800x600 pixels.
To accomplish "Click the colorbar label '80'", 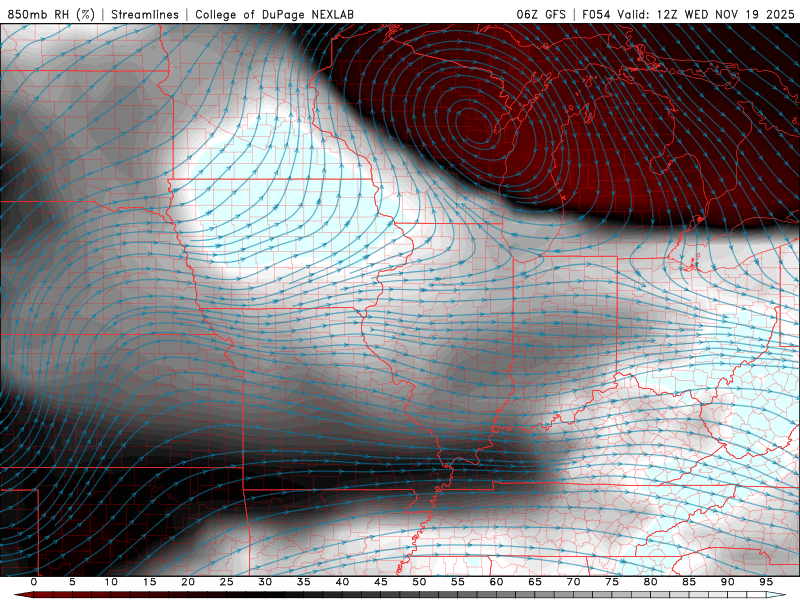I will (x=650, y=582).
